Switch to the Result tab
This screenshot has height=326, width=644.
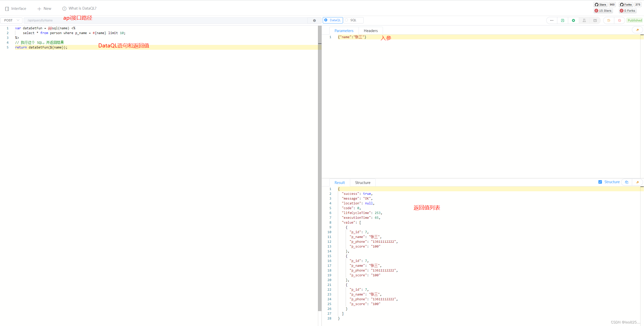tap(340, 183)
